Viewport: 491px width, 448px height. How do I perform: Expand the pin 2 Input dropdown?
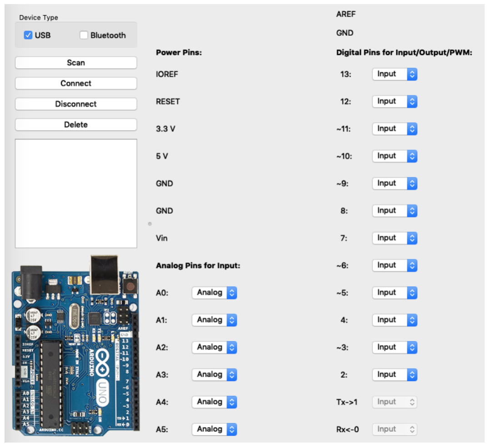(x=394, y=374)
